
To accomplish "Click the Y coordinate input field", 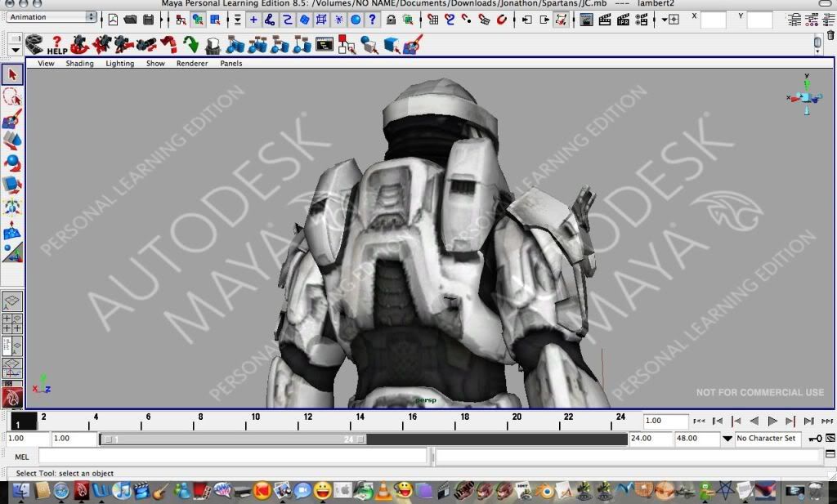I will tap(759, 20).
